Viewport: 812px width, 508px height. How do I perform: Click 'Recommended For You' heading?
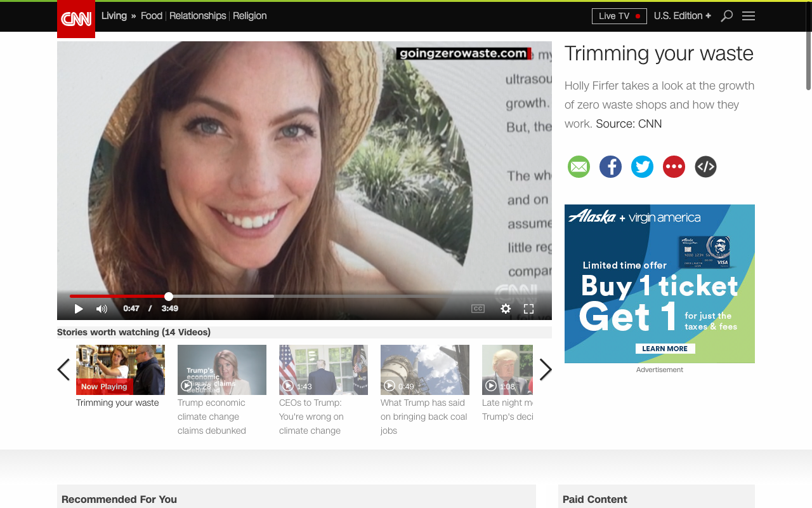119,499
